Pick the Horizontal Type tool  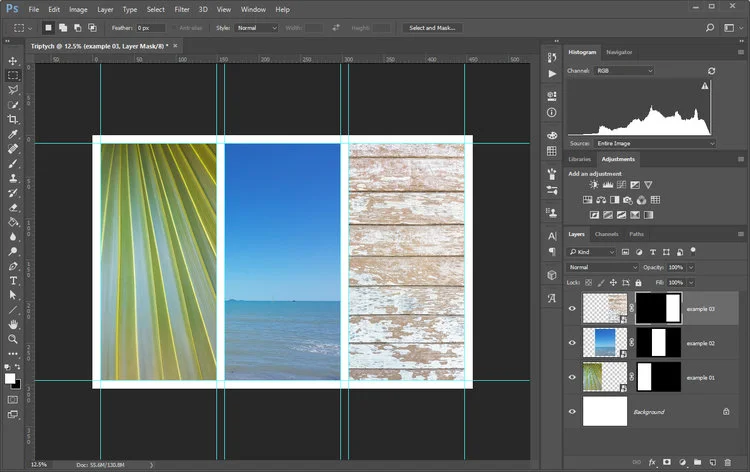pos(13,281)
